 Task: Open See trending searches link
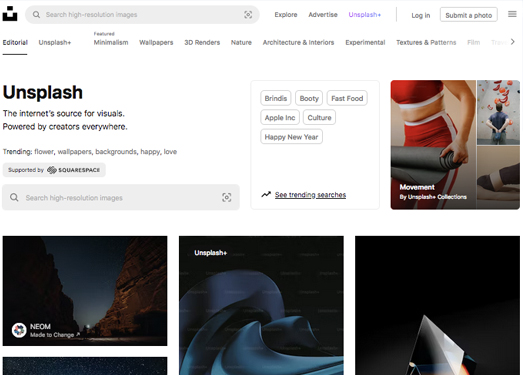pyautogui.click(x=310, y=195)
